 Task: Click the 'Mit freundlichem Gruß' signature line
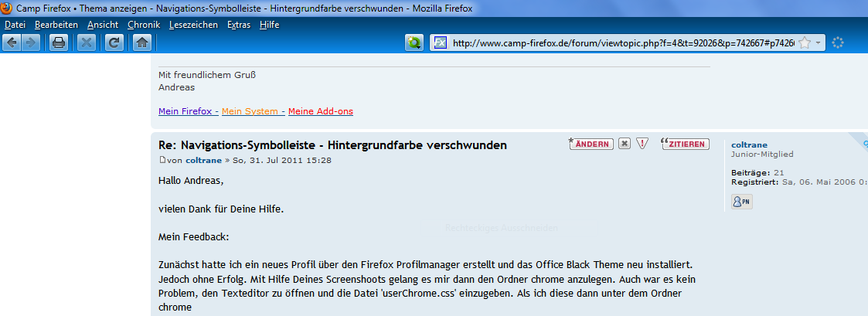(x=207, y=75)
